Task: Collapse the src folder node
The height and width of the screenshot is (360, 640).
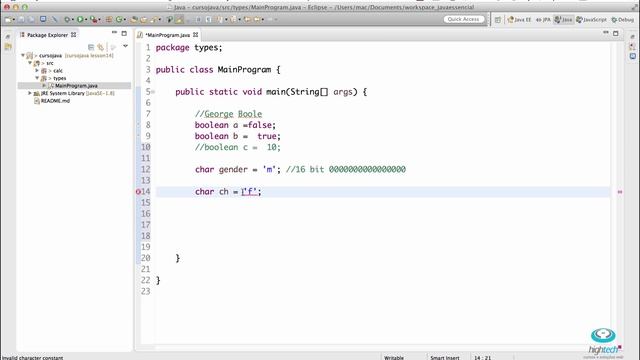Action: coord(30,63)
